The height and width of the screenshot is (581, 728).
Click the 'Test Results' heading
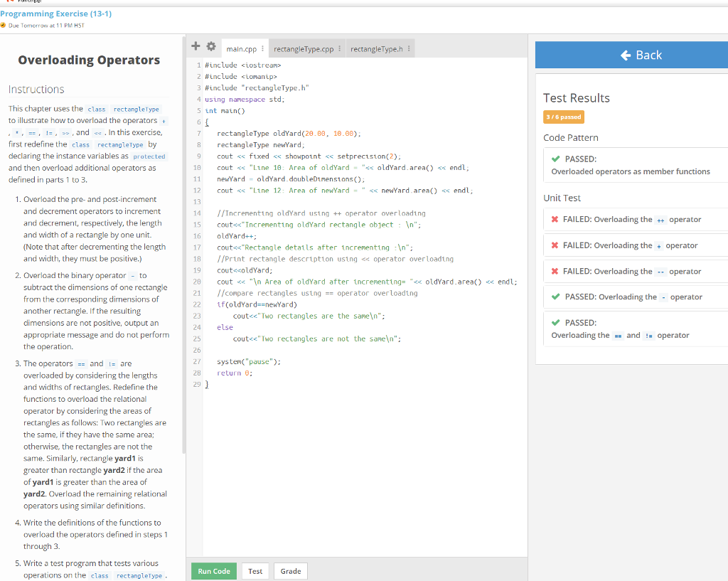click(x=576, y=98)
